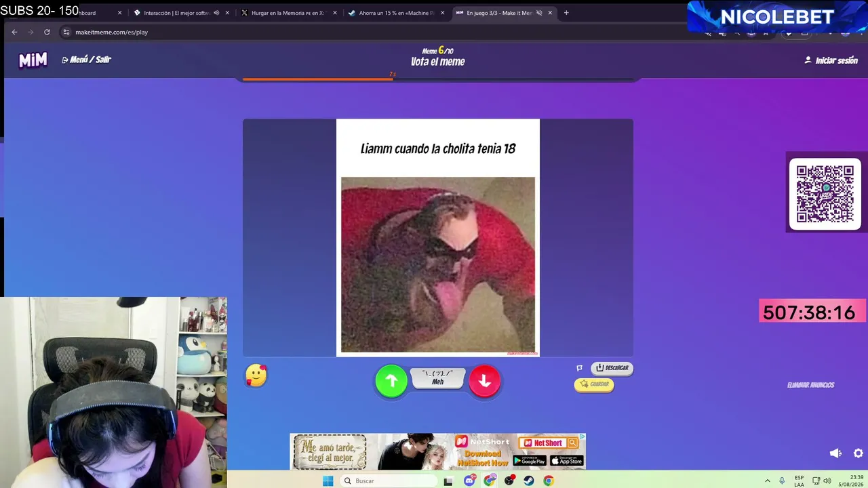Upvote the meme with the green arrow
The height and width of the screenshot is (488, 868).
click(x=391, y=381)
